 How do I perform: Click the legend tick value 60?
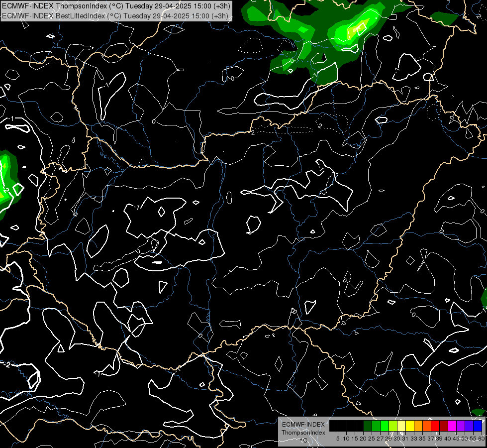coord(481,439)
